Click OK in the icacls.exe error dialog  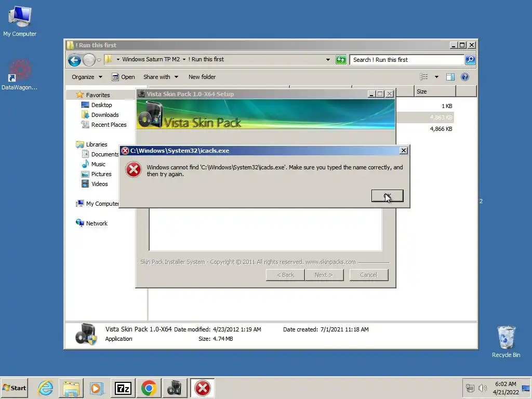387,196
